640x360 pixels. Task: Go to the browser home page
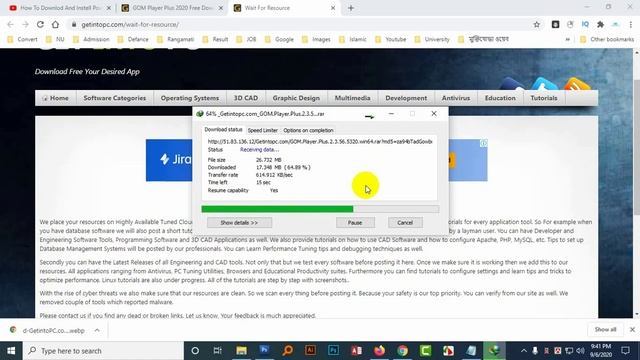pos(55,24)
